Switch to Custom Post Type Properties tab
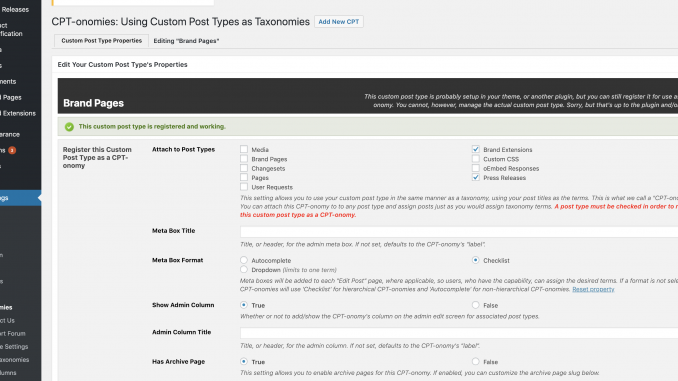The image size is (678, 381). 101,41
